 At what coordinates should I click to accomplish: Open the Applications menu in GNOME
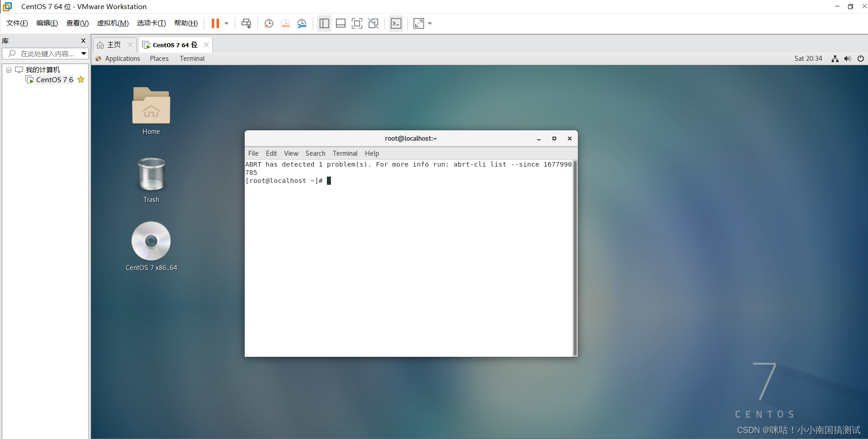point(122,58)
